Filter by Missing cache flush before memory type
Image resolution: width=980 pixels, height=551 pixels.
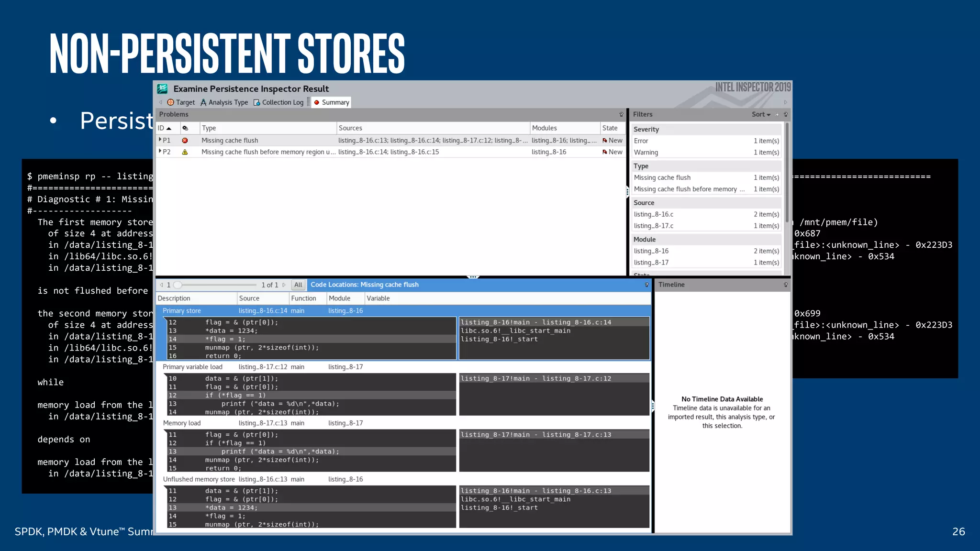706,189
